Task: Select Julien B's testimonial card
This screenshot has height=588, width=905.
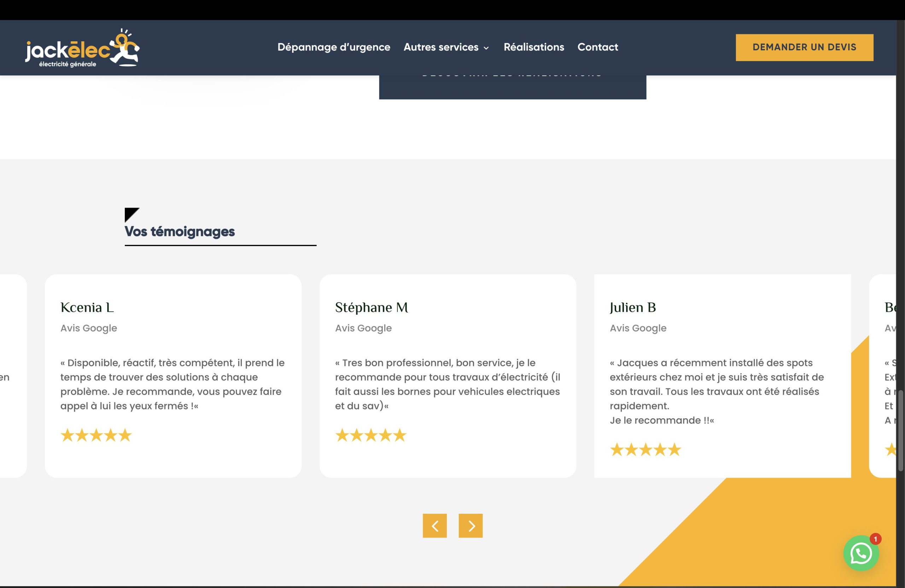Action: [722, 376]
